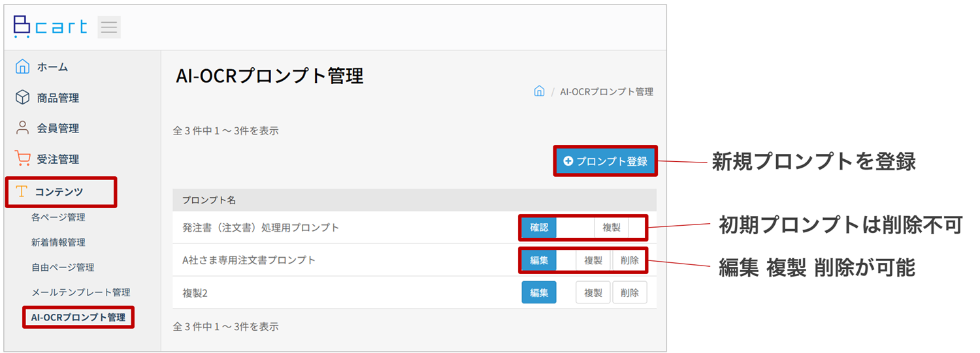Open the 受注管理 menu

pyautogui.click(x=57, y=159)
